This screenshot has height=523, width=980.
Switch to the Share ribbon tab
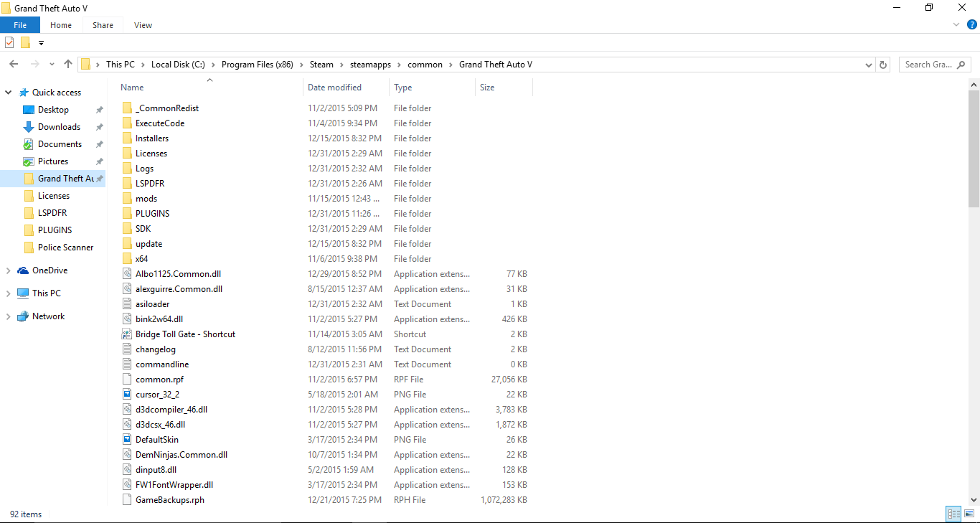point(103,25)
